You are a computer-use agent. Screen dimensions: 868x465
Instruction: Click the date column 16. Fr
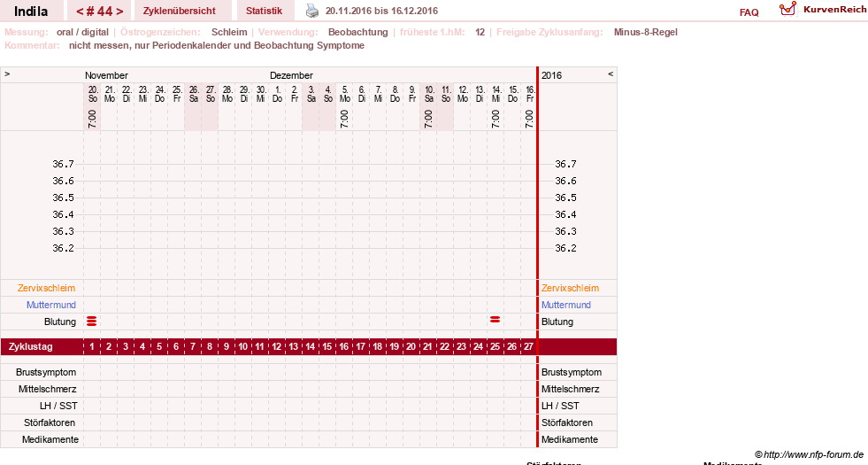coord(530,94)
